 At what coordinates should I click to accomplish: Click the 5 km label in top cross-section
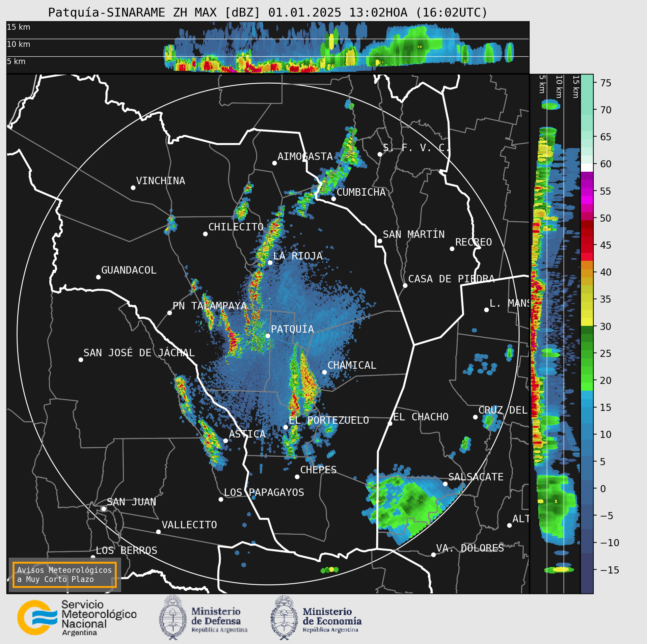pos(16,61)
